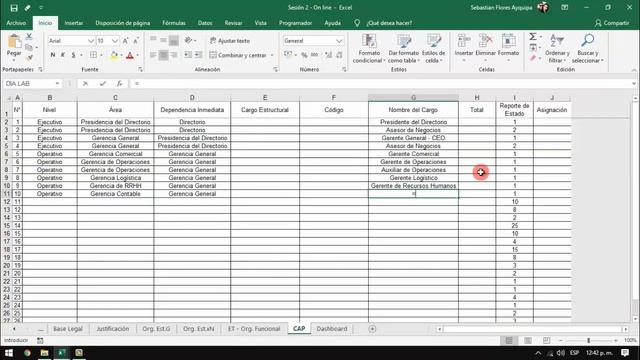Open the Name Box dropdown arrow

[x=57, y=84]
